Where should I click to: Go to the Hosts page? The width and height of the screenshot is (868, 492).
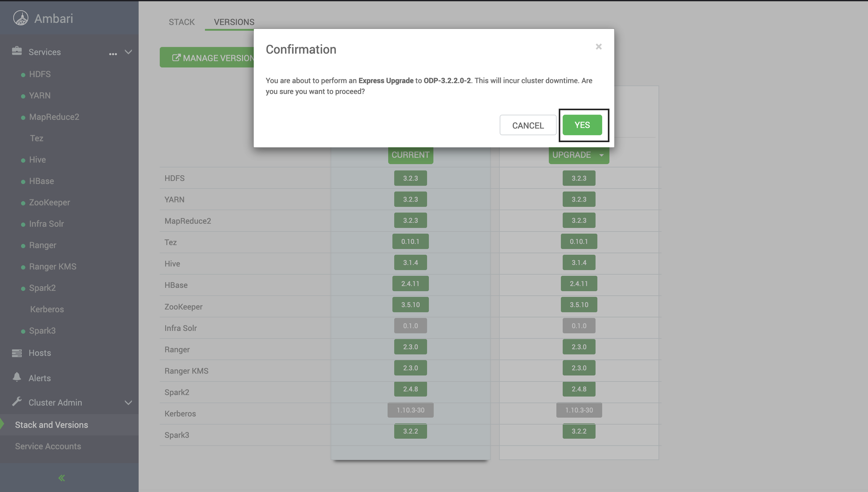coord(40,353)
